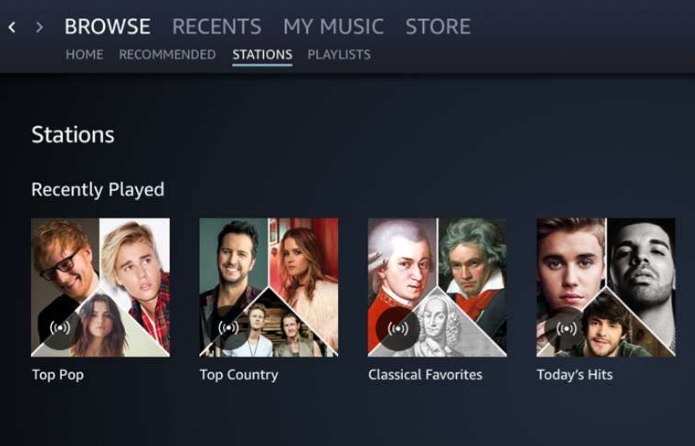Screen dimensions: 695x446
Task: Go forward with the right arrow
Action: click(39, 27)
